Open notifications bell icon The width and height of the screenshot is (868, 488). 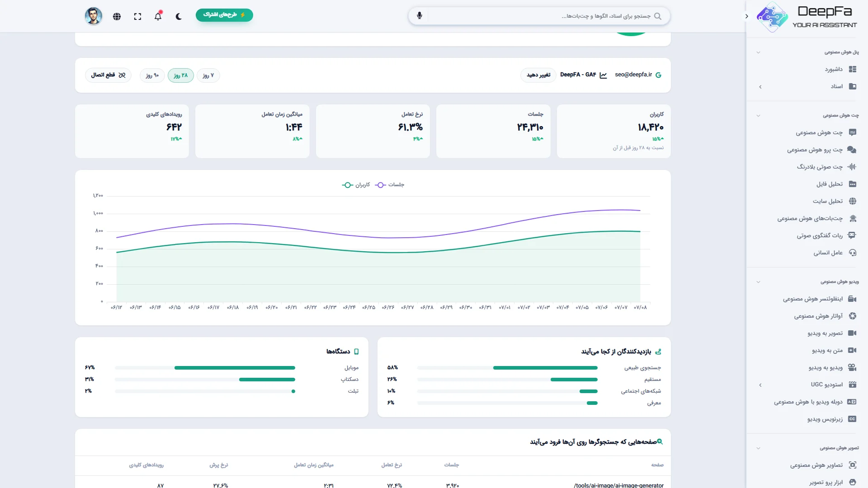click(x=158, y=16)
